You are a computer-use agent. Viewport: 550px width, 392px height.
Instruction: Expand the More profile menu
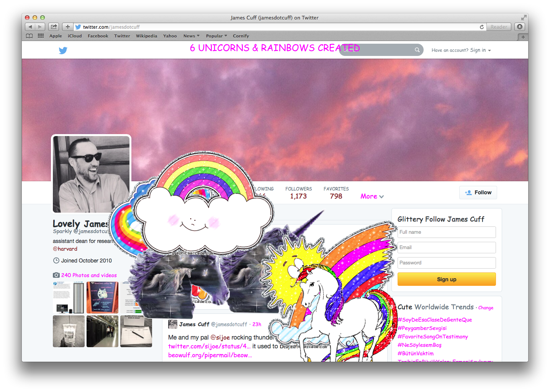click(x=372, y=196)
